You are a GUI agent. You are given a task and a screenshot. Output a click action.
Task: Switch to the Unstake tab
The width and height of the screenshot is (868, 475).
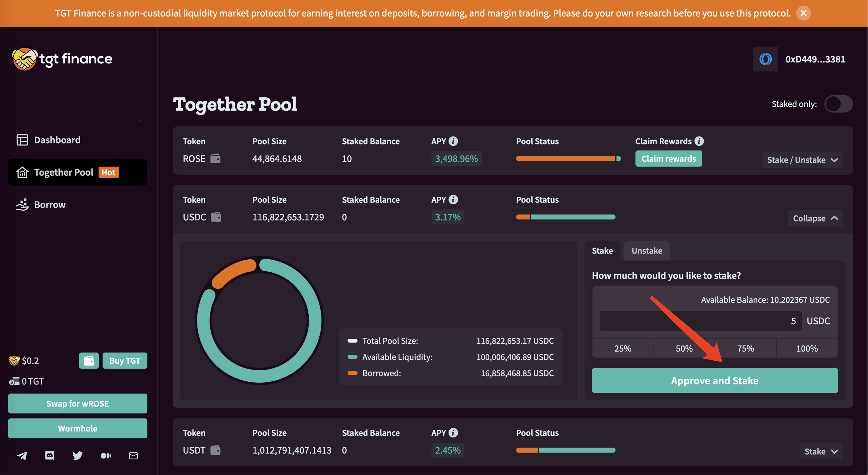pos(647,251)
